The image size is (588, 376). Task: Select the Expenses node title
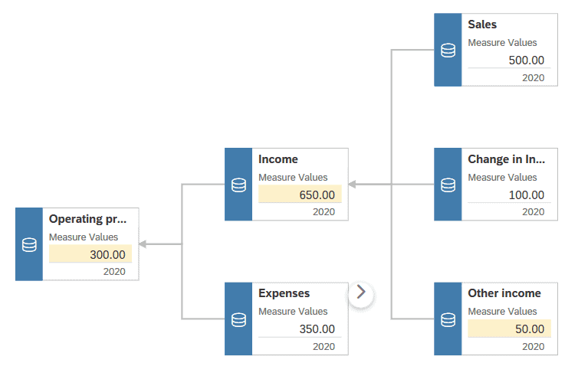tap(284, 293)
